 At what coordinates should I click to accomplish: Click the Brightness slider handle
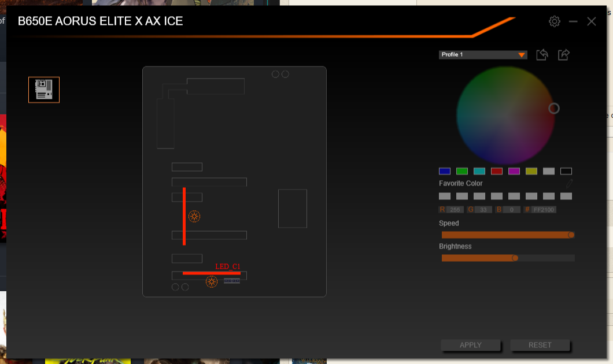tap(515, 258)
